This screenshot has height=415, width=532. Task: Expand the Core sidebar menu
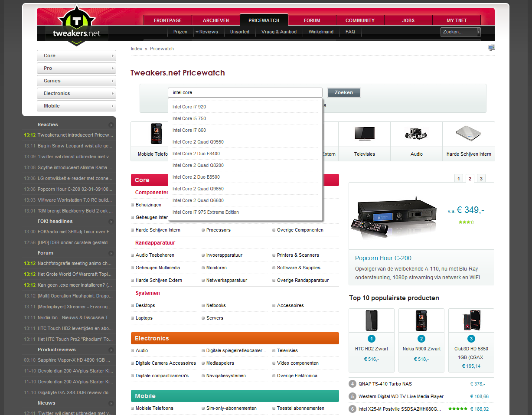point(76,56)
